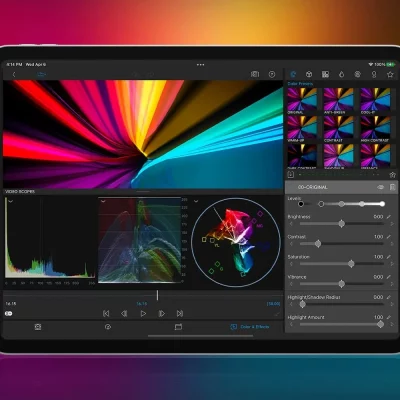Viewport: 400px width, 400px height.
Task: Open the Speed and Reverse editor tab
Action: point(108,327)
